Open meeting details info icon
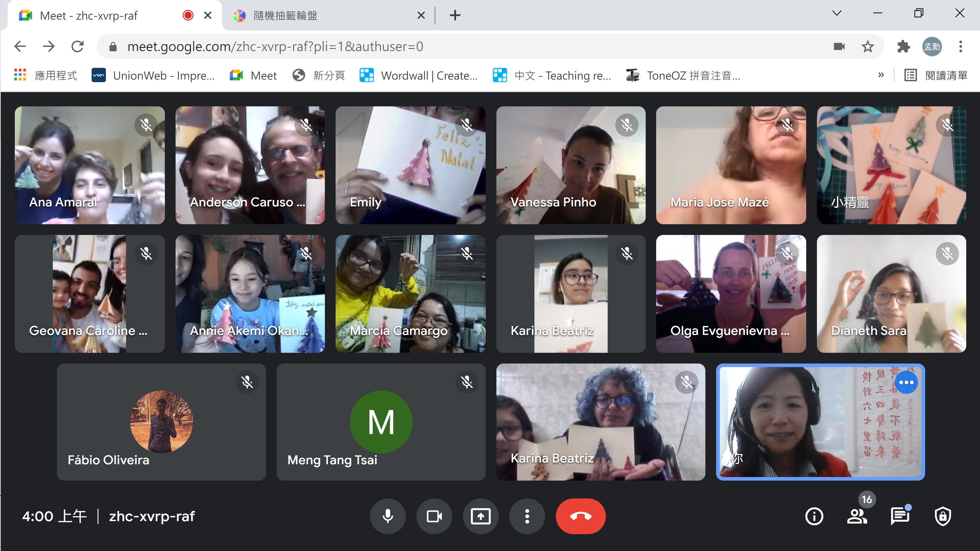Screen dimensions: 980x551 pyautogui.click(x=814, y=516)
